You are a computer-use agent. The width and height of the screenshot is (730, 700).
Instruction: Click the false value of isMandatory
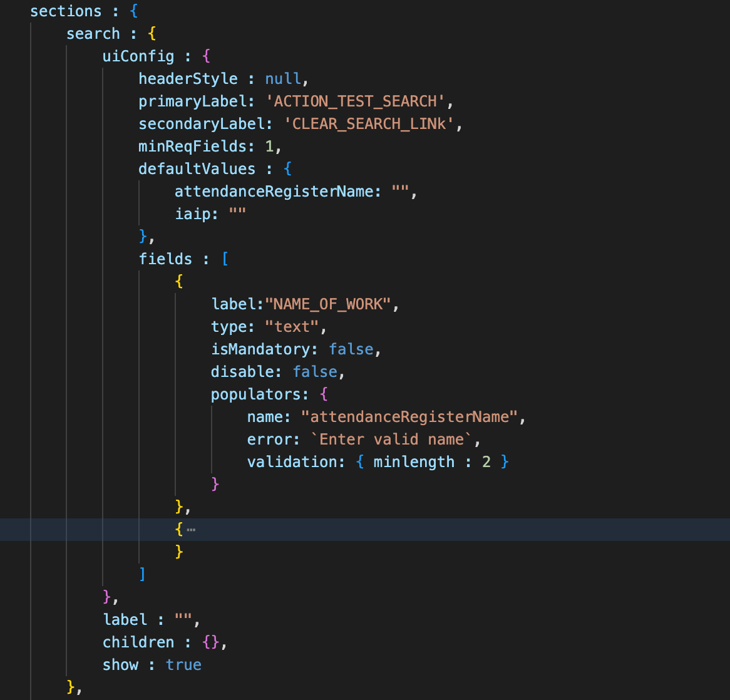pyautogui.click(x=351, y=349)
